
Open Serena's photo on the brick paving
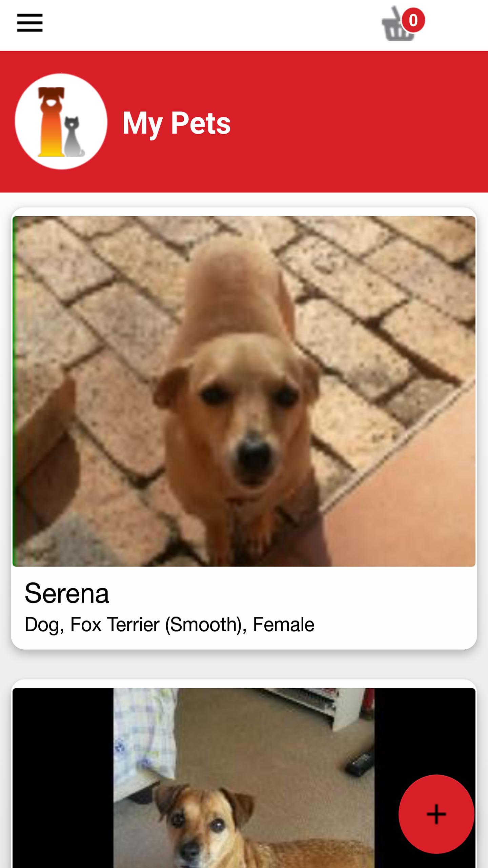tap(244, 391)
